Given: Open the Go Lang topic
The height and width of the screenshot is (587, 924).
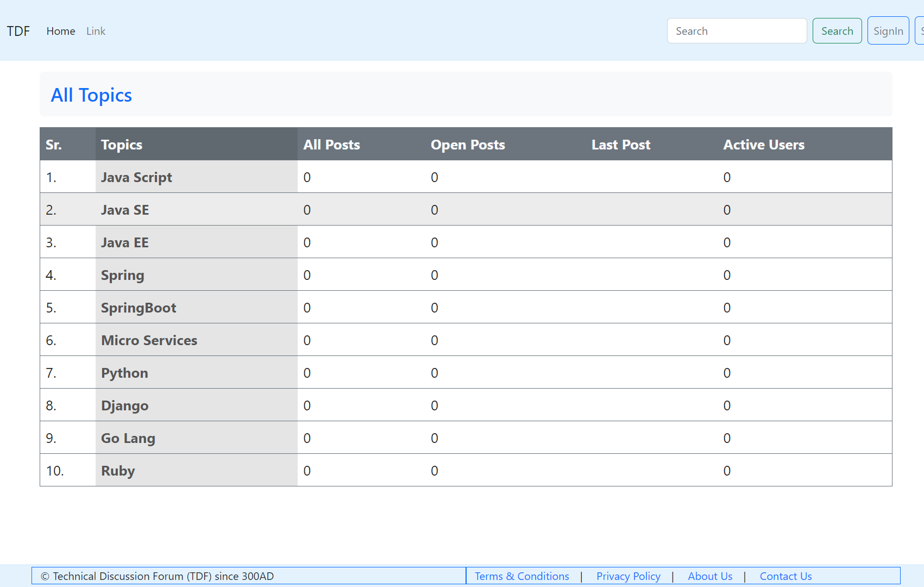Looking at the screenshot, I should [128, 438].
